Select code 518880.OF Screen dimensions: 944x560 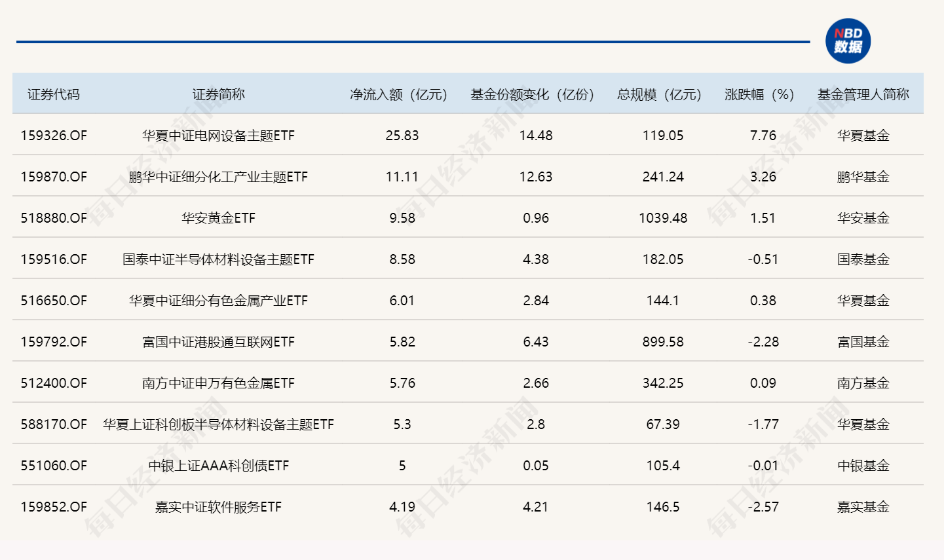[x=54, y=218]
